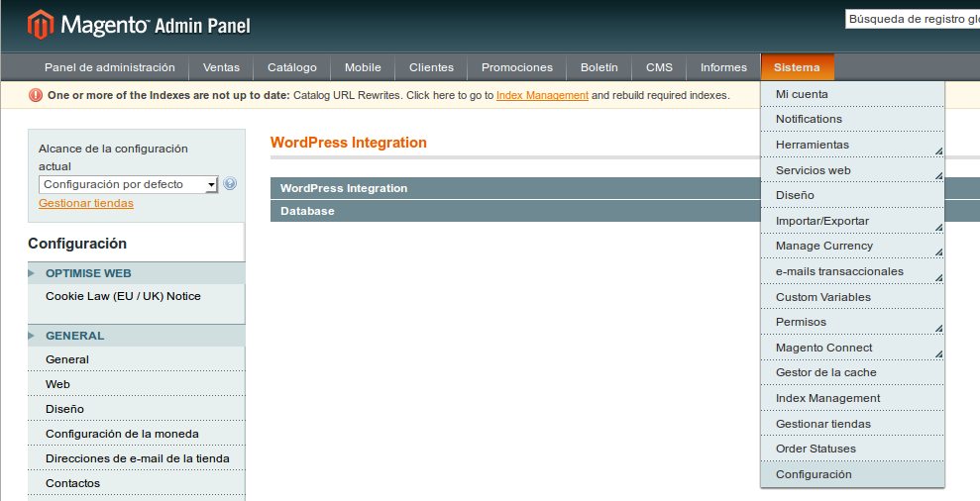Open the Boletín menu
This screenshot has width=980, height=501.
tap(599, 67)
